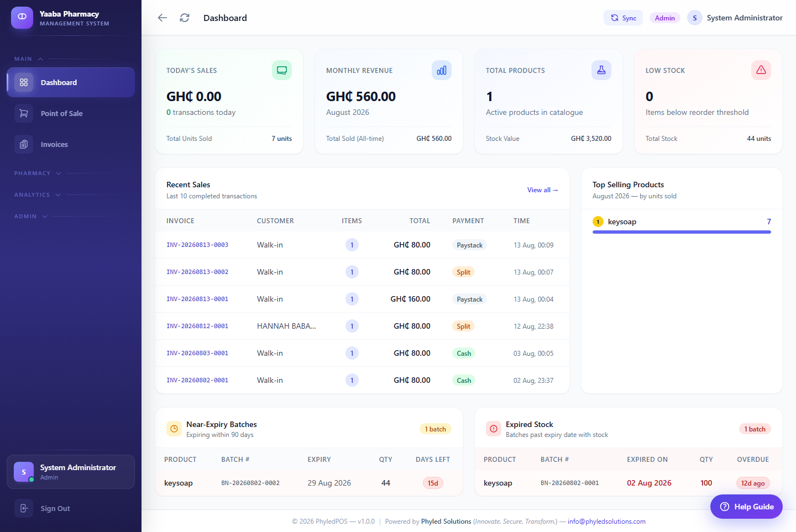Click the Today's Sales card icon
The image size is (796, 532).
(282, 70)
